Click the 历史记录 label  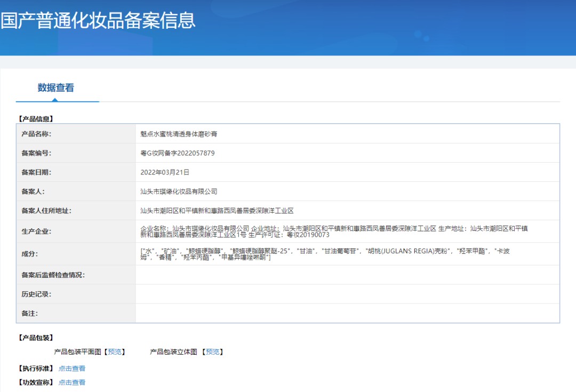point(36,294)
